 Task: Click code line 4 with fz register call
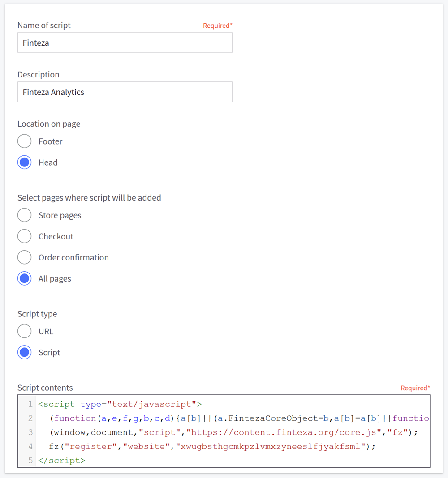tap(212, 446)
